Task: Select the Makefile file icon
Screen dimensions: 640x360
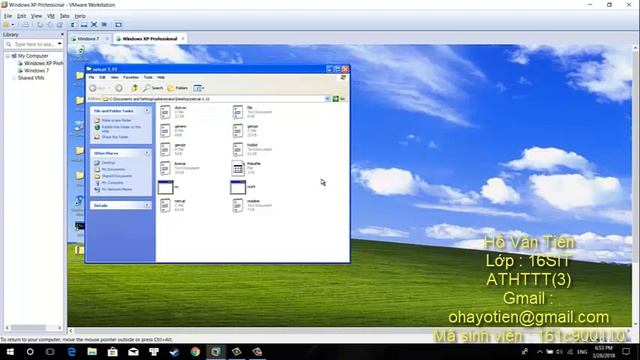Action: point(238,168)
